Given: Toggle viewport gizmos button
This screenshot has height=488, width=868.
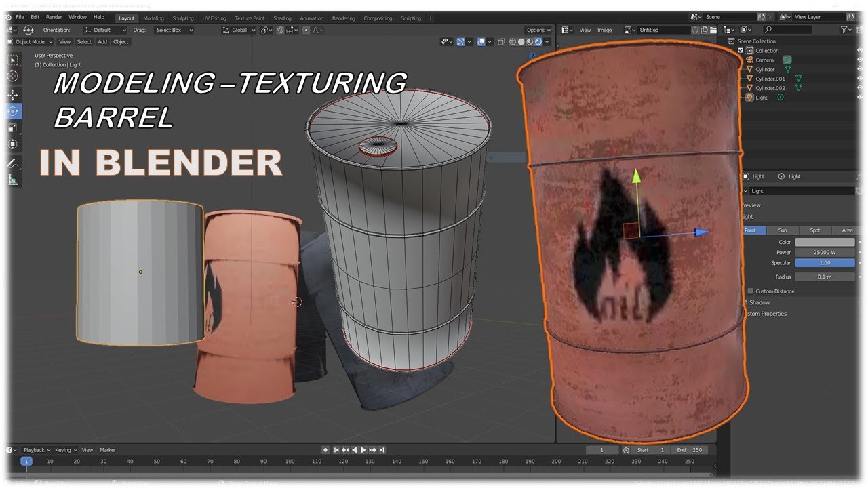Looking at the screenshot, I should tap(461, 42).
